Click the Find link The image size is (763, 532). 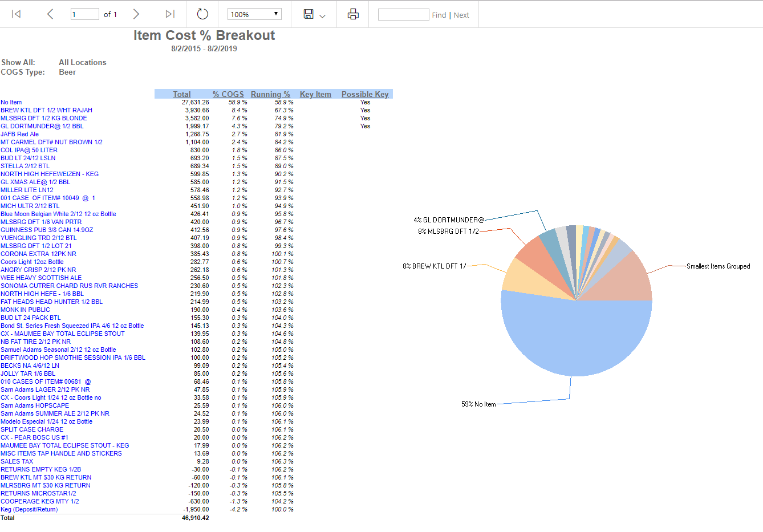[439, 15]
